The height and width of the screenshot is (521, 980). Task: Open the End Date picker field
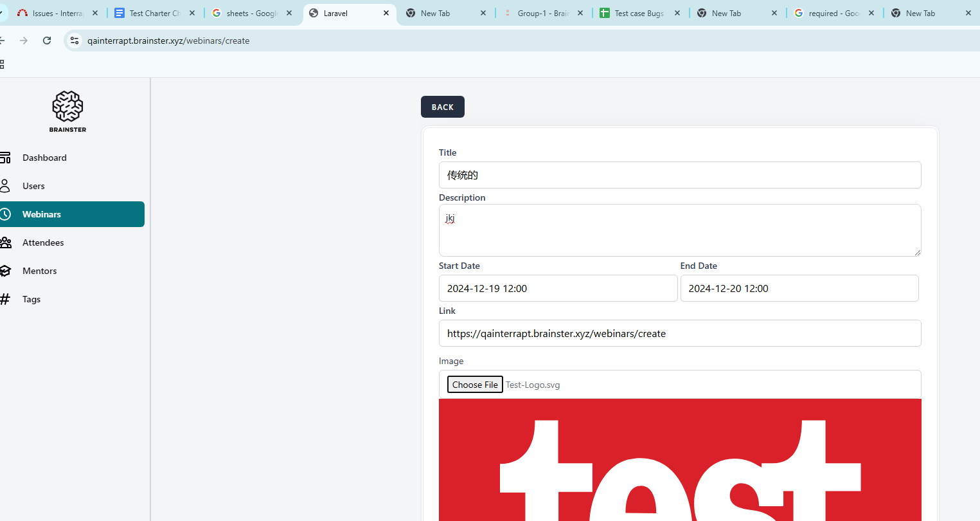[799, 288]
